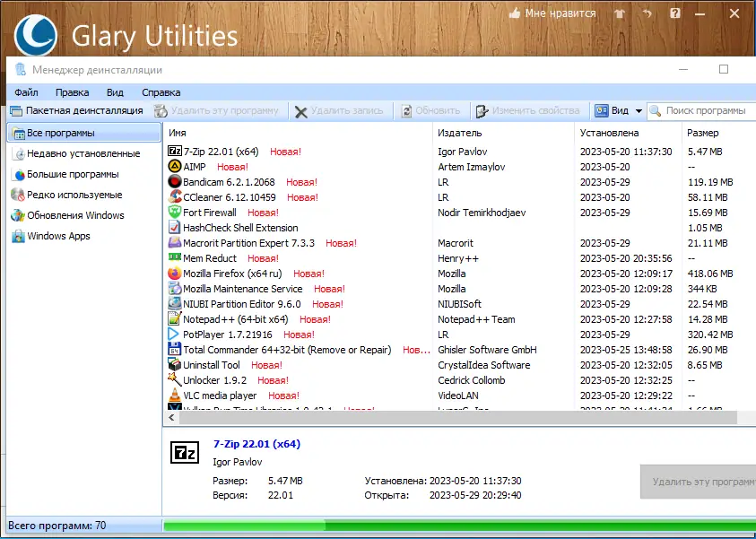Click publisher CrystalIdea Software cell
The image size is (756, 539).
(483, 365)
